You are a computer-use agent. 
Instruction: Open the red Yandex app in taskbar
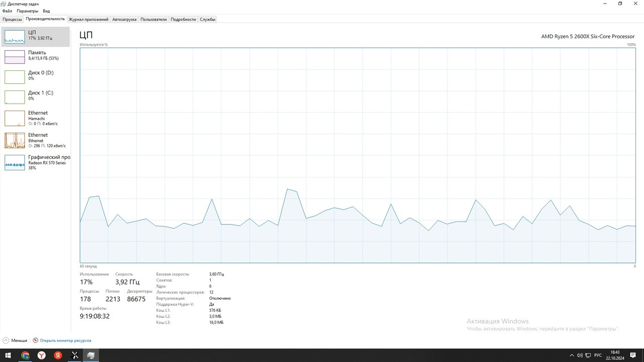pyautogui.click(x=58, y=355)
